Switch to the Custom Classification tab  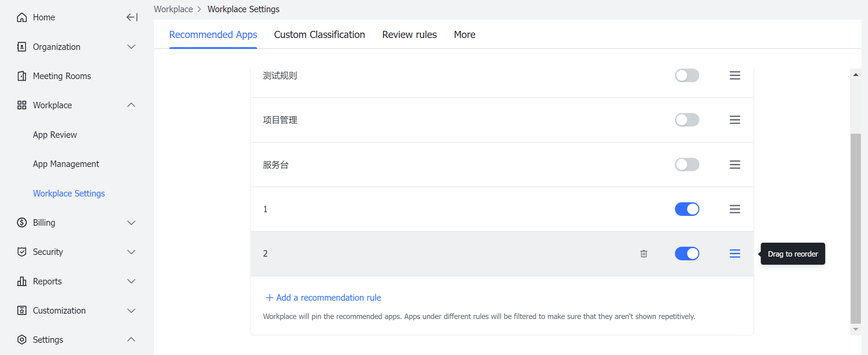tap(319, 34)
